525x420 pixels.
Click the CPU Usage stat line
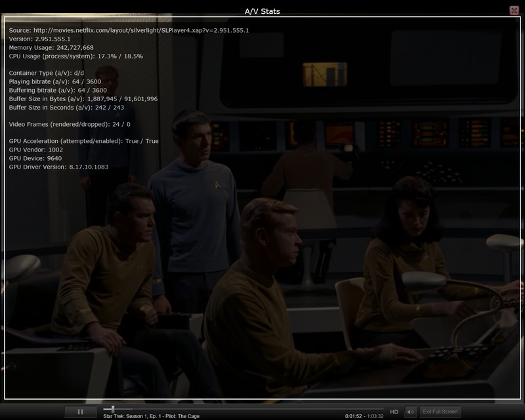pyautogui.click(x=76, y=56)
